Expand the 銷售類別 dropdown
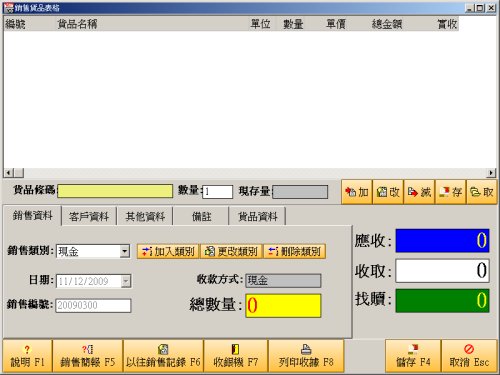The width and height of the screenshot is (500, 375). point(125,251)
